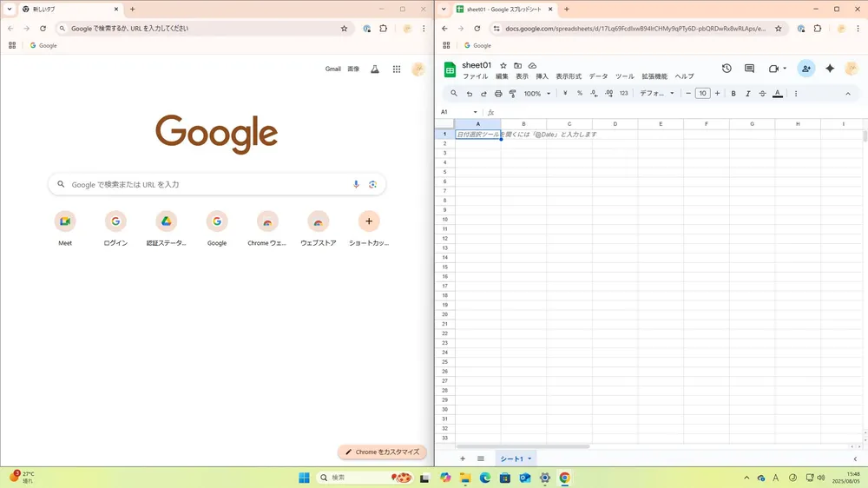Click the font size field showing 10

702,94
